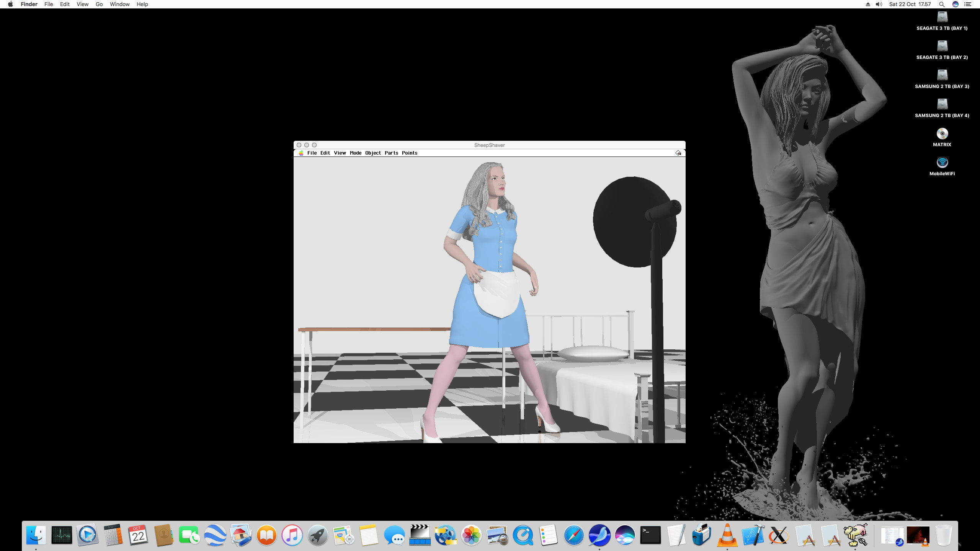This screenshot has height=551, width=980.
Task: Open SheepShaver's classic Apple menu
Action: pos(301,153)
